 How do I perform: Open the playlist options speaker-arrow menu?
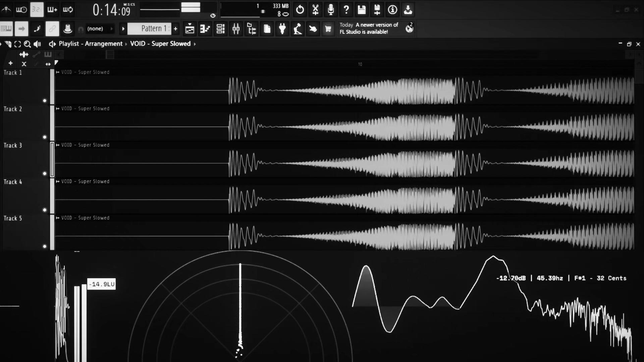point(52,44)
